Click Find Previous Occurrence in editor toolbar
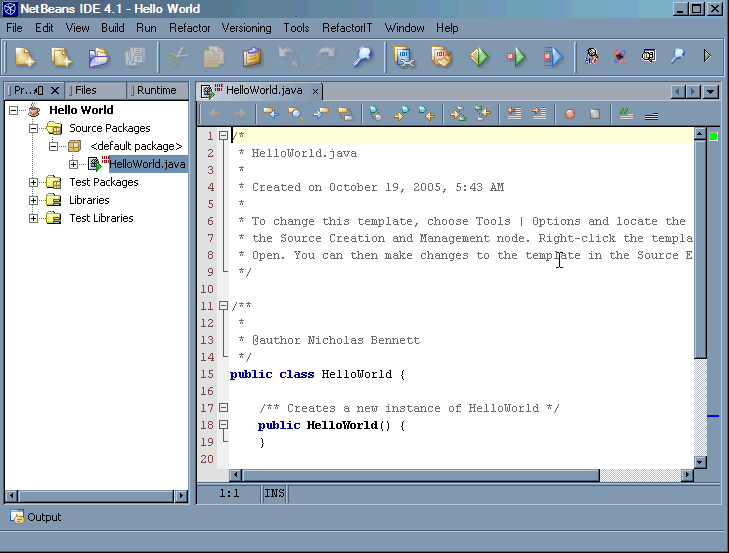729x553 pixels. pos(271,113)
